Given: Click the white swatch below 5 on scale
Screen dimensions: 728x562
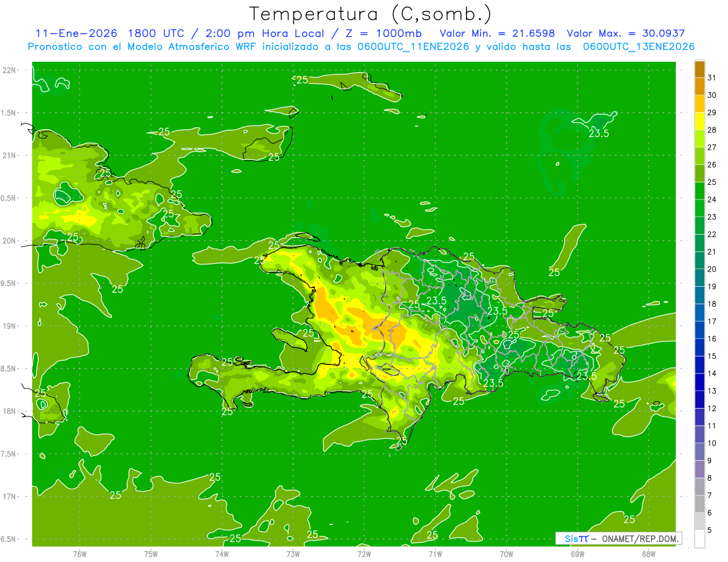Looking at the screenshot, I should [699, 539].
